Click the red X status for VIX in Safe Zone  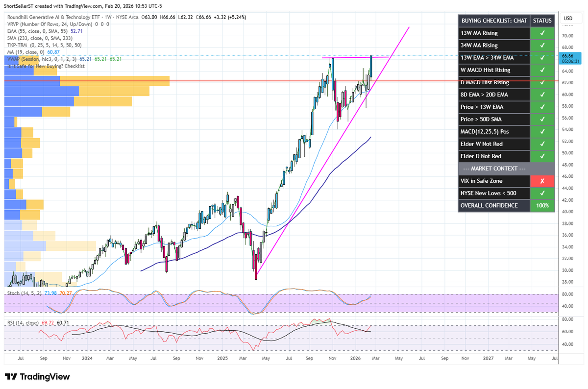(x=542, y=181)
